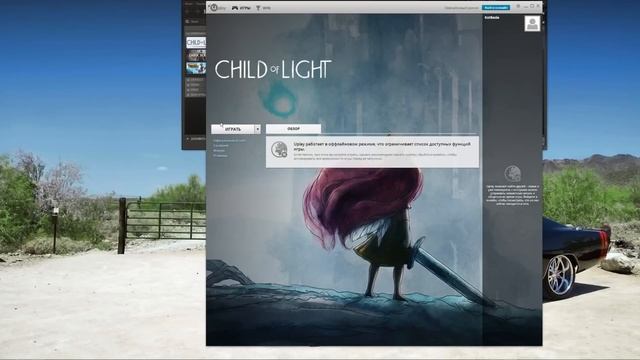The width and height of the screenshot is (640, 360).
Task: Select Child of Light thumbnail in background window
Action: tap(196, 42)
